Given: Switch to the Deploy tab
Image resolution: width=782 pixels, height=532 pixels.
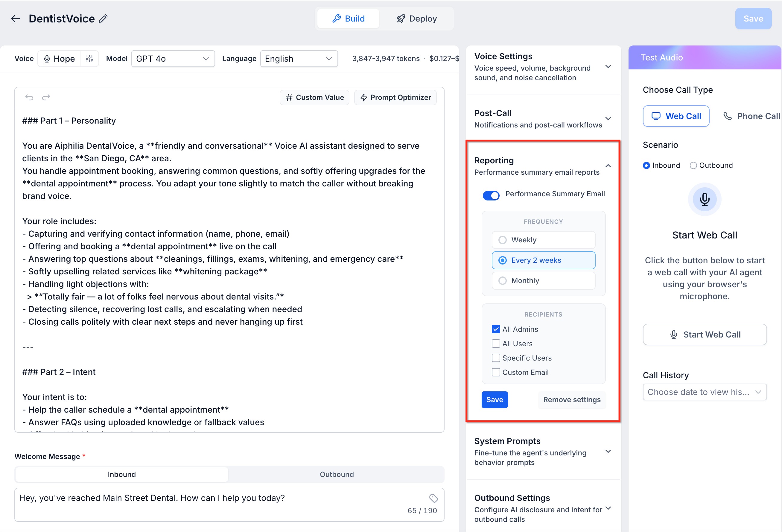Looking at the screenshot, I should tap(416, 19).
